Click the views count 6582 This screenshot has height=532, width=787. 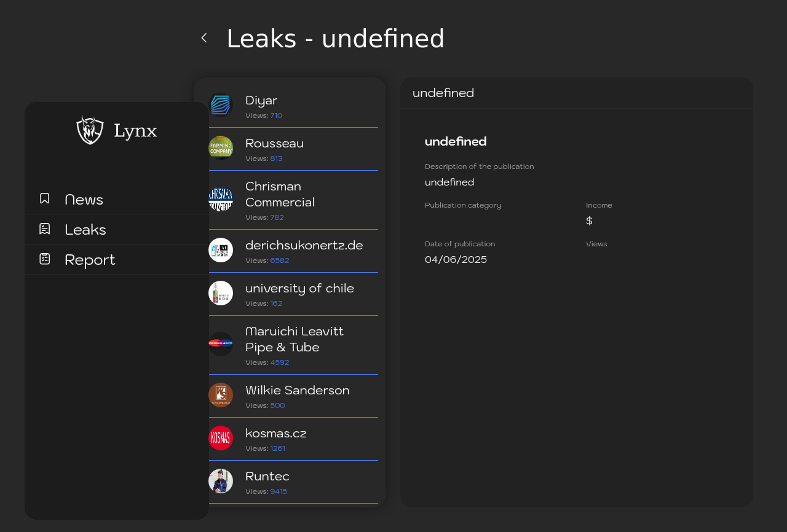tap(279, 260)
